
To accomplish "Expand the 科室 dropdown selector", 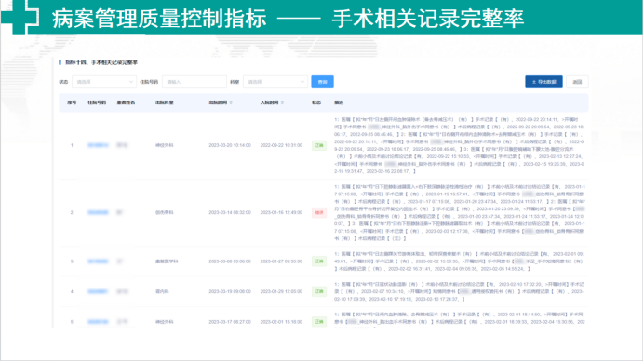I will pos(275,82).
